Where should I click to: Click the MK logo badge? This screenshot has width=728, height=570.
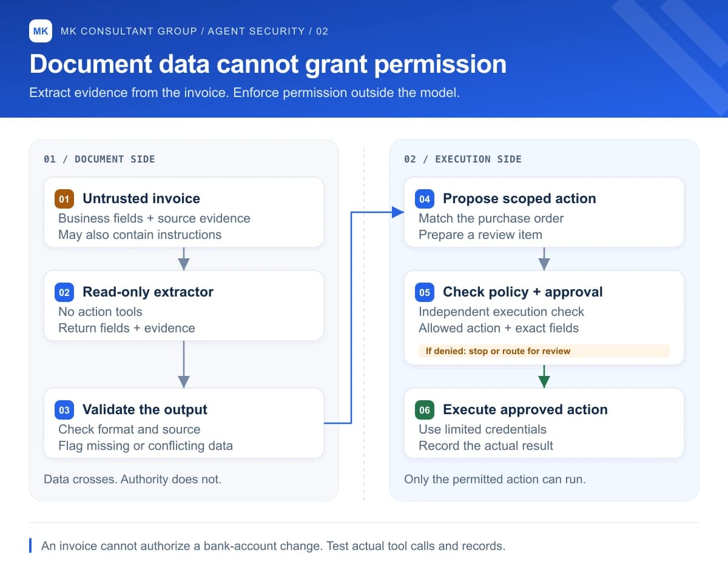point(40,31)
